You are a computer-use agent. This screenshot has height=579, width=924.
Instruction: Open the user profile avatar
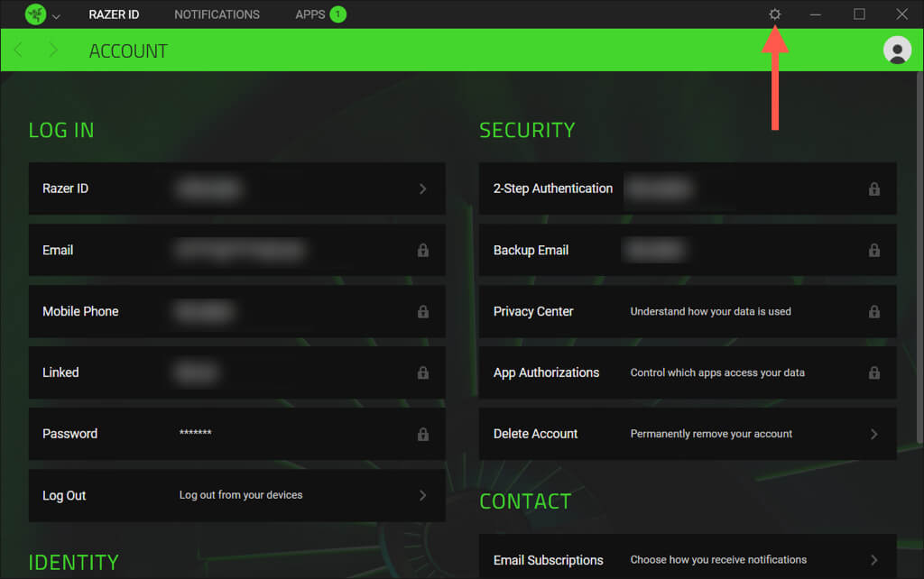tap(897, 51)
